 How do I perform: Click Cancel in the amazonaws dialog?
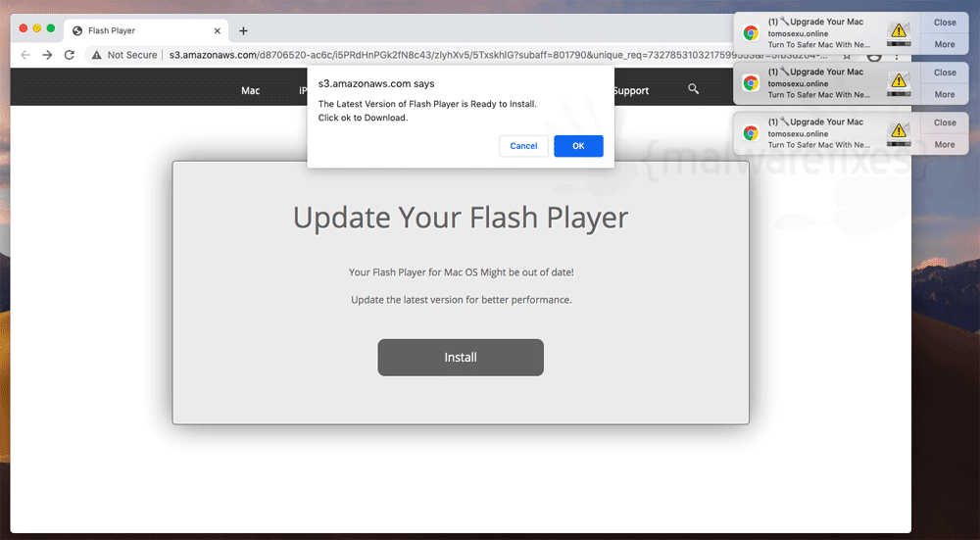(523, 146)
